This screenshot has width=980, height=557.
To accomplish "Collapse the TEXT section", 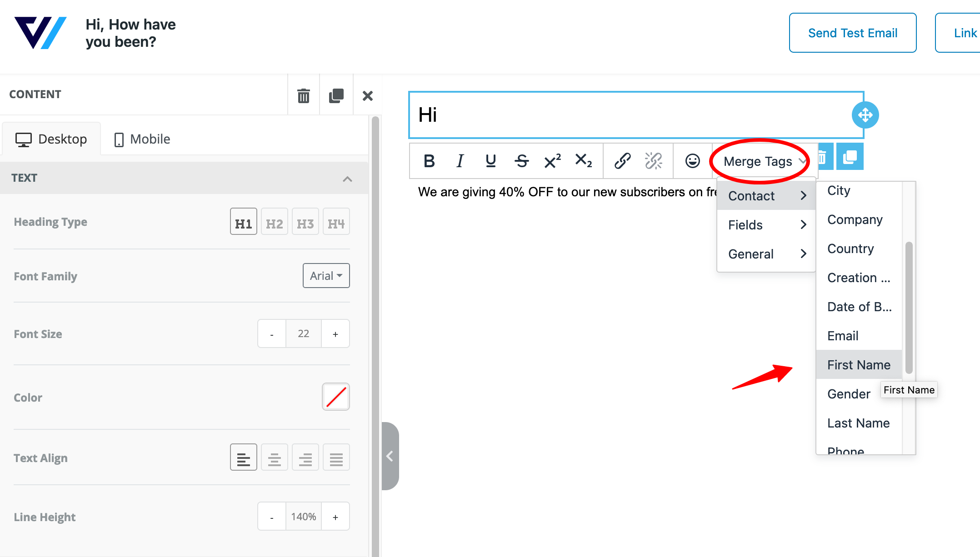I will 347,179.
